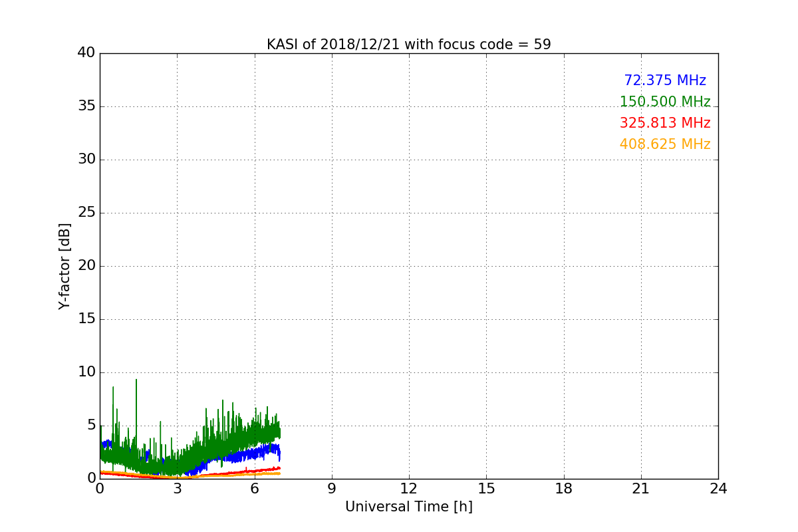Image resolution: width=798 pixels, height=532 pixels.
Task: Select the blue 72.375 MHz legend label
Action: point(665,80)
